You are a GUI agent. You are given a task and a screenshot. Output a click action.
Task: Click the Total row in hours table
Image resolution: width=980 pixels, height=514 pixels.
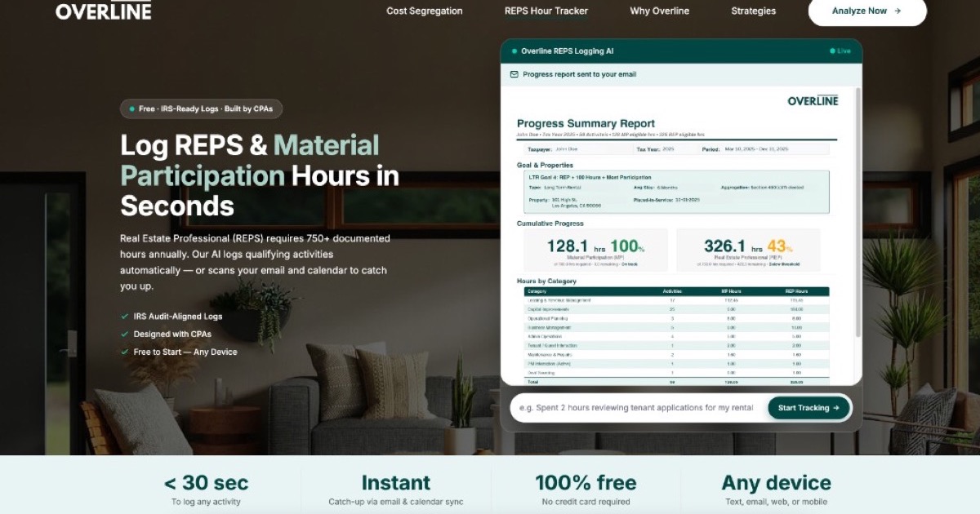pos(676,381)
